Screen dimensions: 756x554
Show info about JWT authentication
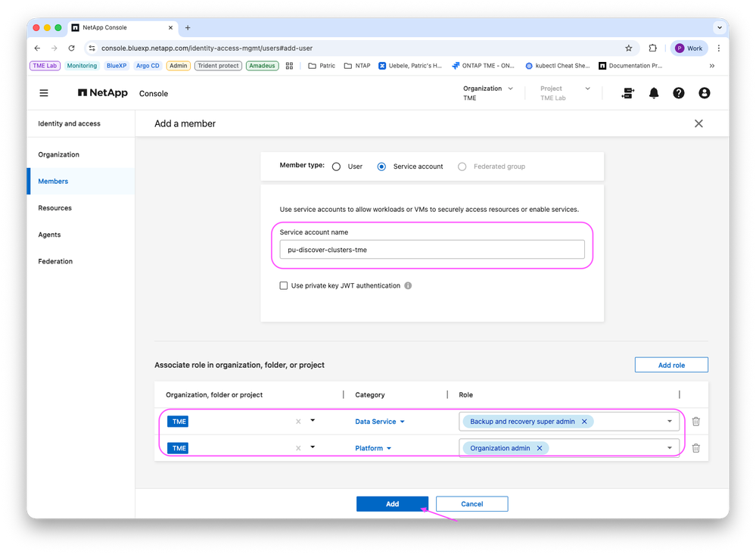pyautogui.click(x=408, y=285)
